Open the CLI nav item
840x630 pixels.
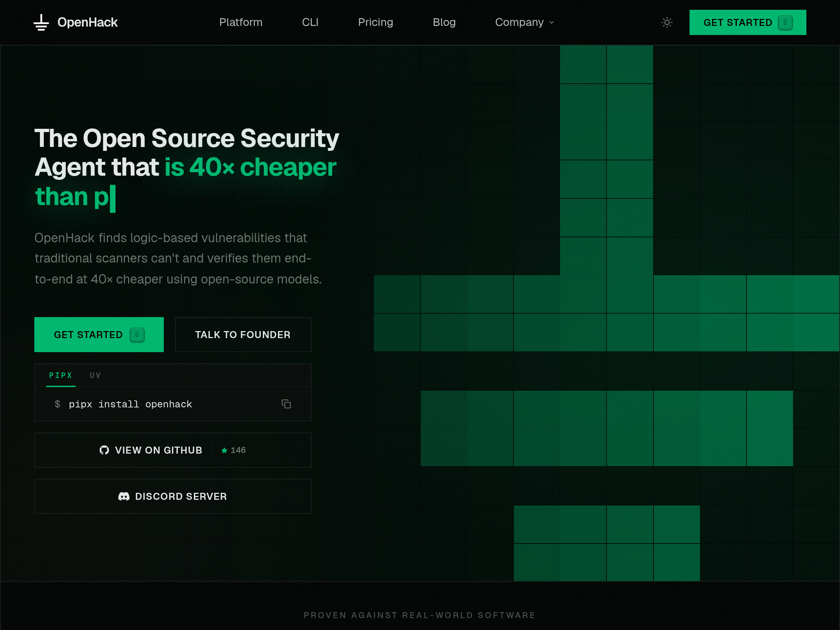click(x=310, y=22)
